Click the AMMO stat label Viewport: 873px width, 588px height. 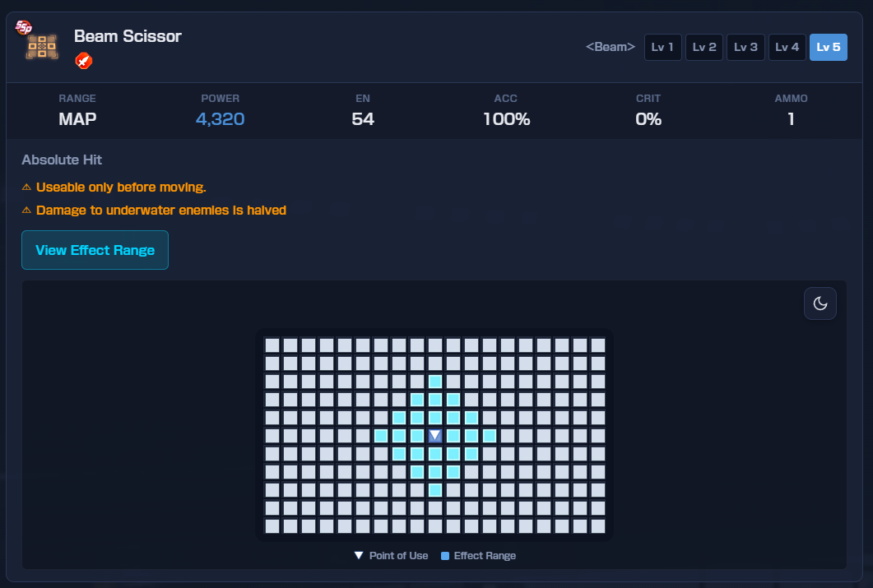coord(791,99)
